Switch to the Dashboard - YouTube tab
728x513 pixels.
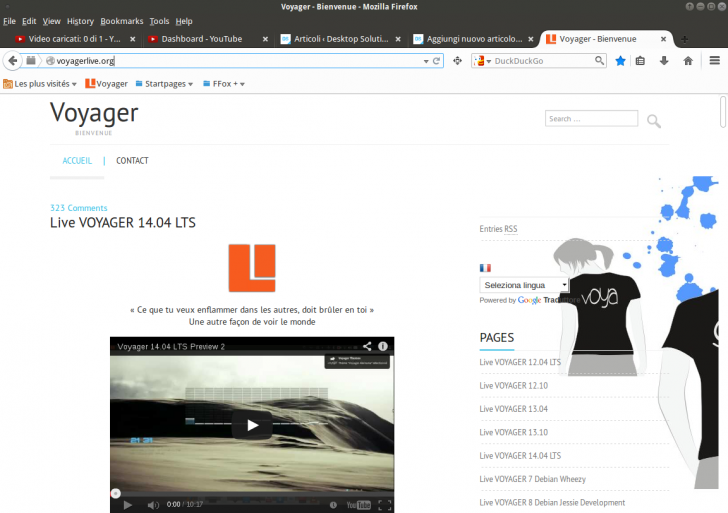(x=201, y=39)
